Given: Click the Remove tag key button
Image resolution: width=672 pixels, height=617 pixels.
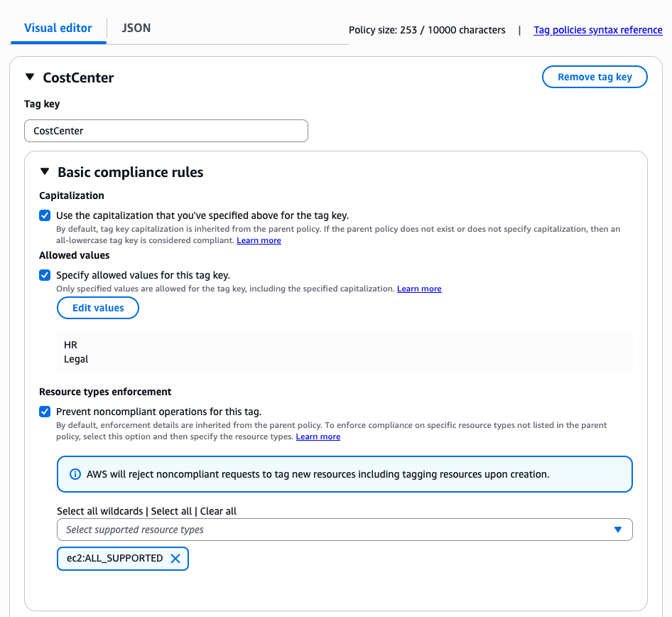Looking at the screenshot, I should [595, 77].
